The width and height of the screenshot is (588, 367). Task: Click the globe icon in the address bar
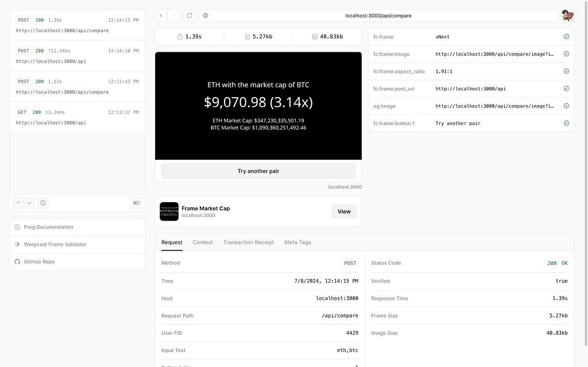[x=206, y=16]
